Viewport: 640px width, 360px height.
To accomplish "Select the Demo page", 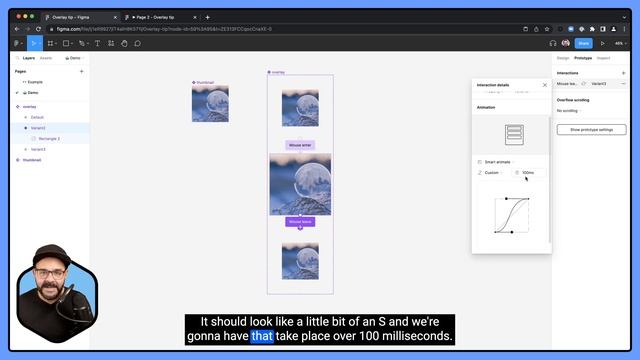I will pyautogui.click(x=33, y=93).
